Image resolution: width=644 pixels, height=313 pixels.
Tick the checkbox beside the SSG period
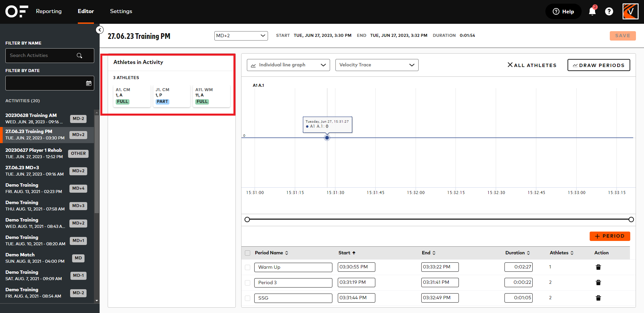(248, 298)
